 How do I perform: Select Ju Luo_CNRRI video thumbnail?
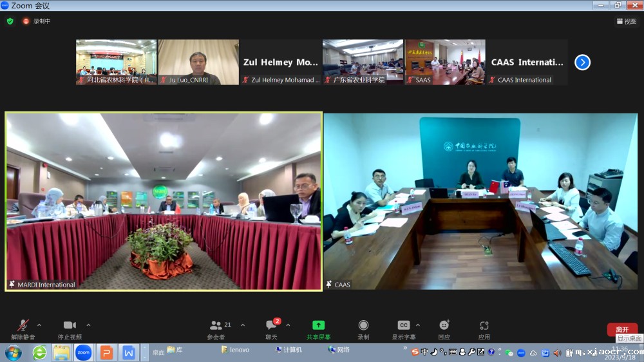click(x=198, y=62)
